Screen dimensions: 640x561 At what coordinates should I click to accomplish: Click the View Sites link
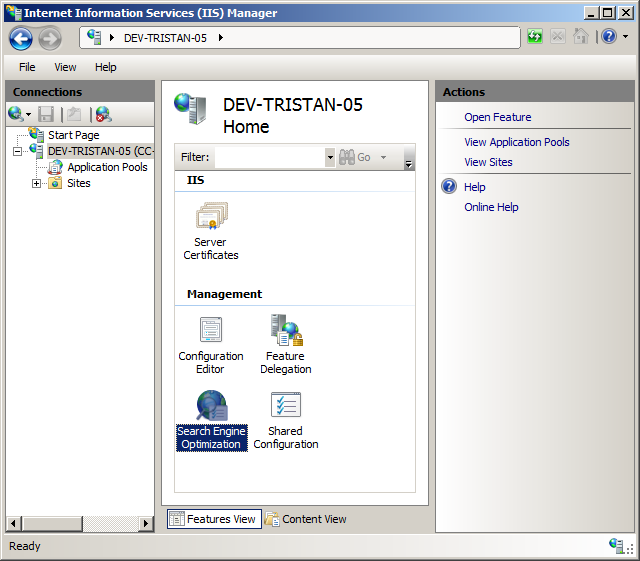pyautogui.click(x=488, y=162)
